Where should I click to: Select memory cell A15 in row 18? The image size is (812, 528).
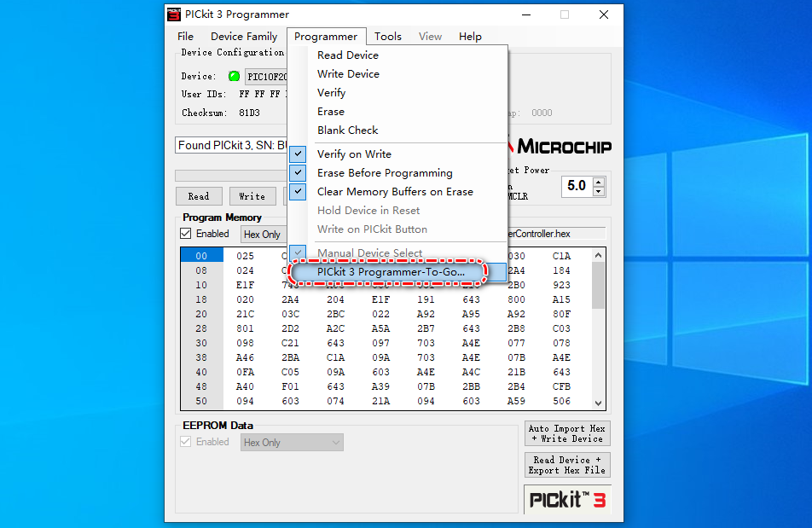tap(561, 299)
